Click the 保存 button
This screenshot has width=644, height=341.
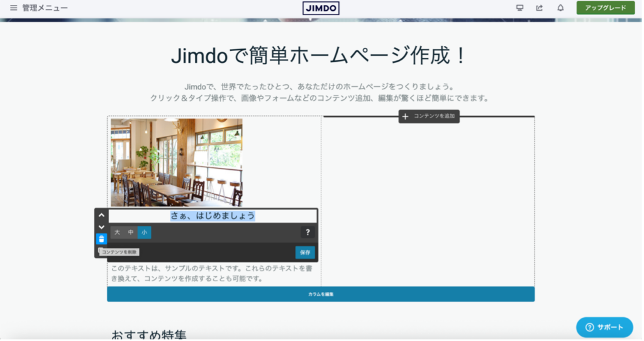pyautogui.click(x=306, y=253)
